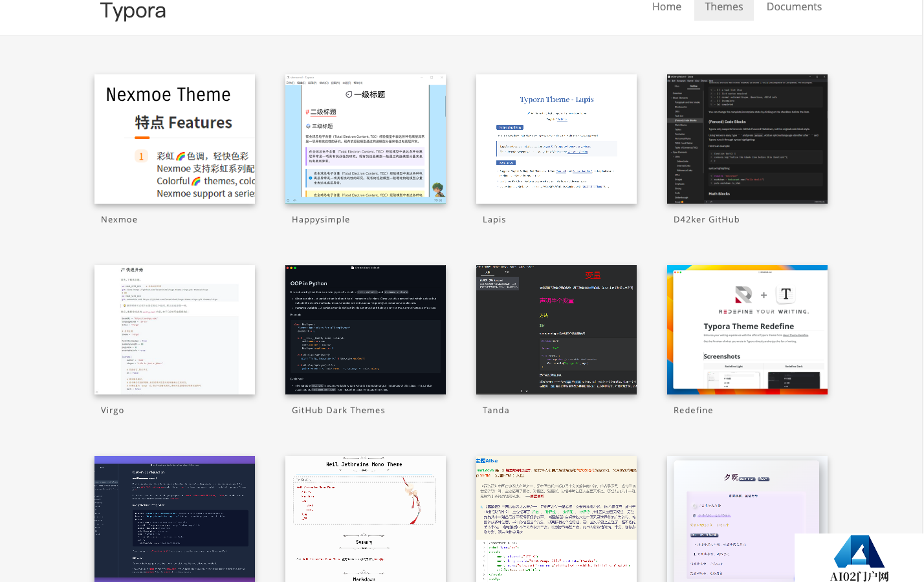Click the GitHub Dark Themes title
The height and width of the screenshot is (582, 924).
[338, 411]
